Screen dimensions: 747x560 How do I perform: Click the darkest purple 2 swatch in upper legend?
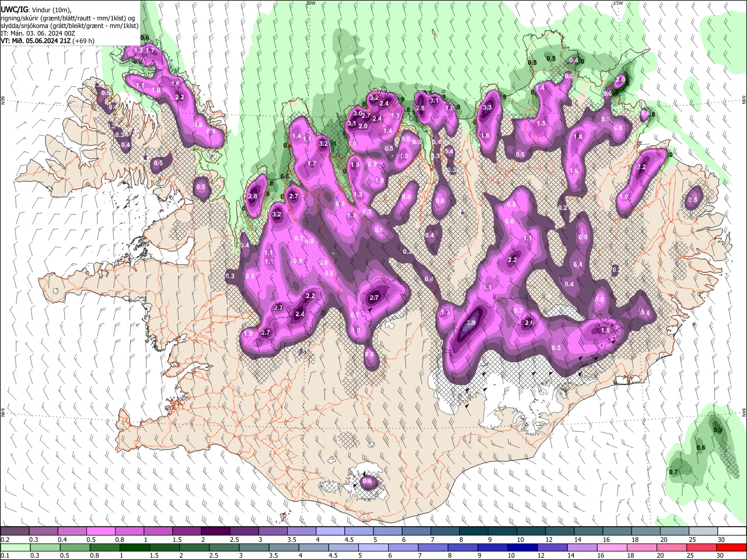[x=215, y=531]
